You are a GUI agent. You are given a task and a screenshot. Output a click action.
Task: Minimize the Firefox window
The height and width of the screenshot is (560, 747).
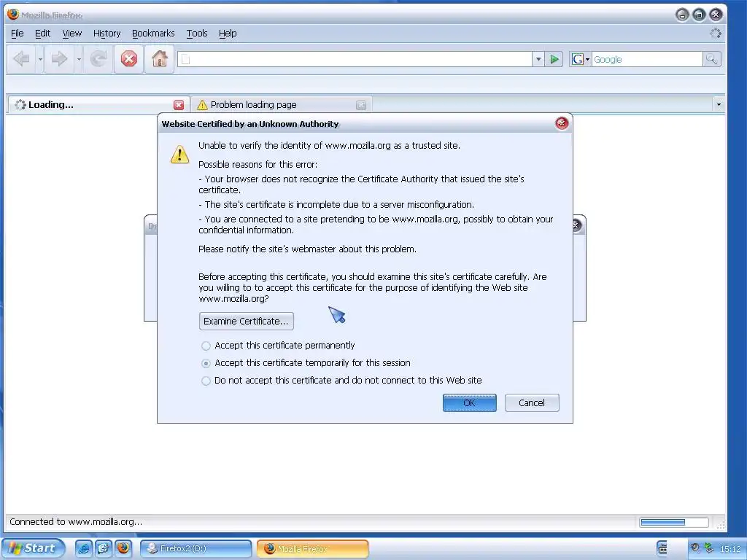[682, 15]
